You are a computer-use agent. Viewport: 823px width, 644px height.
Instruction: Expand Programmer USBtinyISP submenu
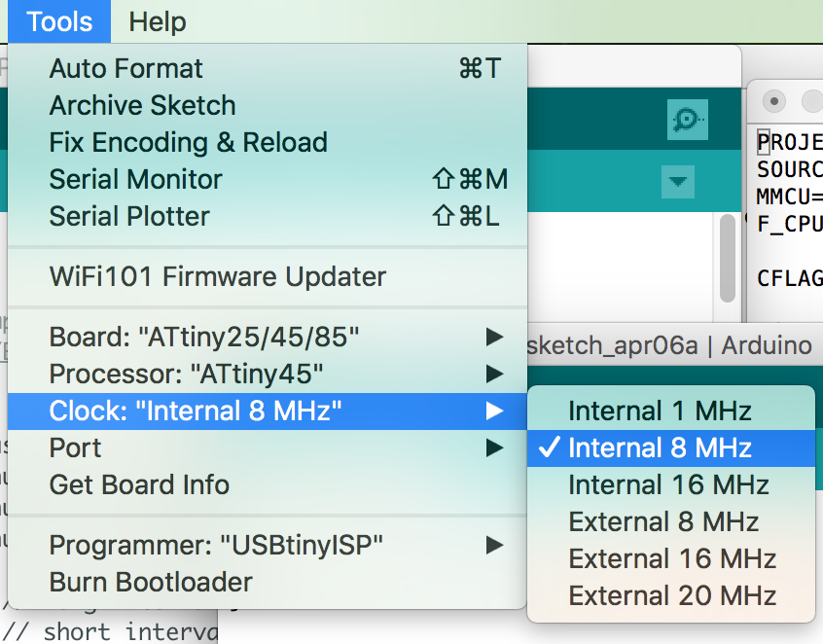click(x=268, y=545)
